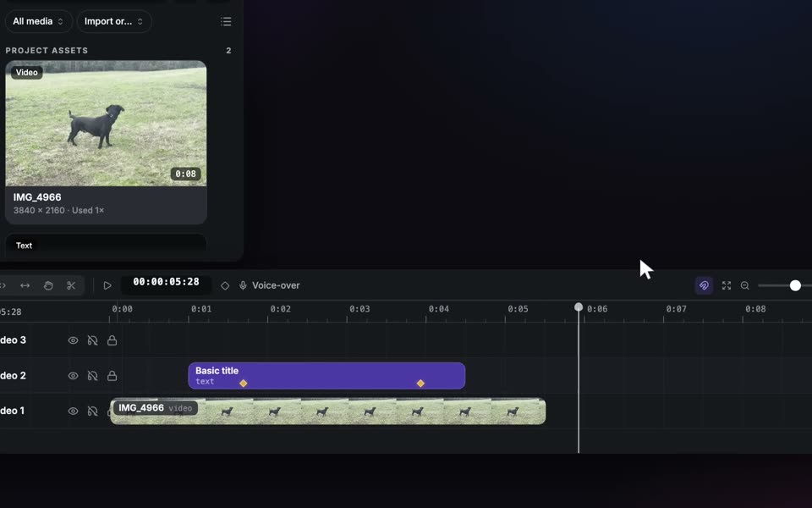
Task: Select first keyframe on Basic title clip
Action: (x=244, y=384)
